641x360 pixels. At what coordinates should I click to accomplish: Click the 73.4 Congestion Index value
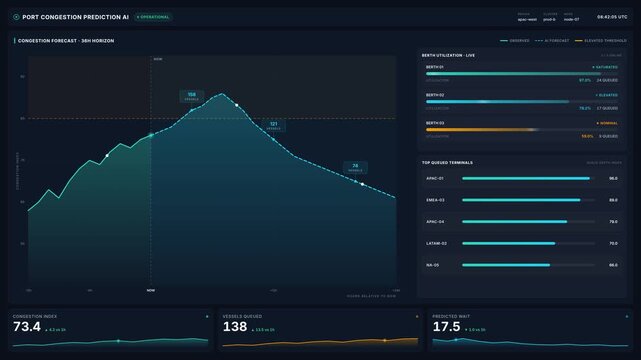[27, 327]
